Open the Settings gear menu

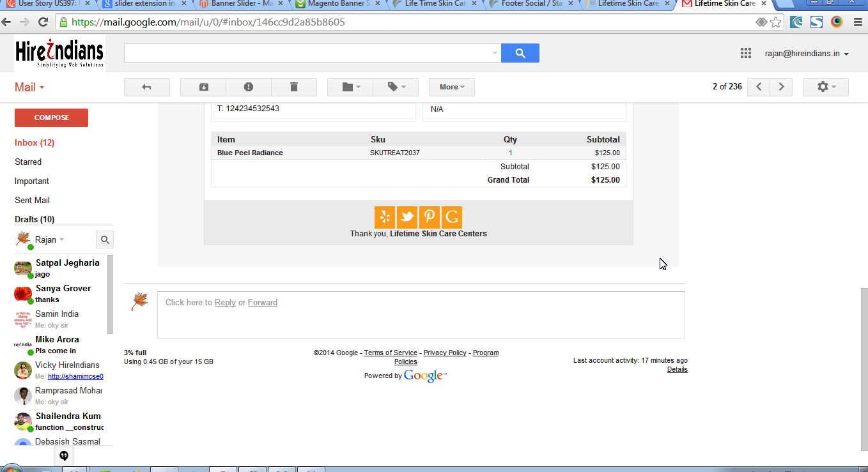click(825, 87)
